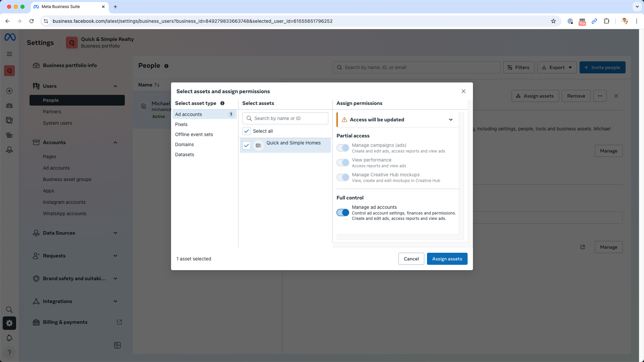This screenshot has height=362, width=644.
Task: Click the people group icon in rail
Action: point(9,106)
